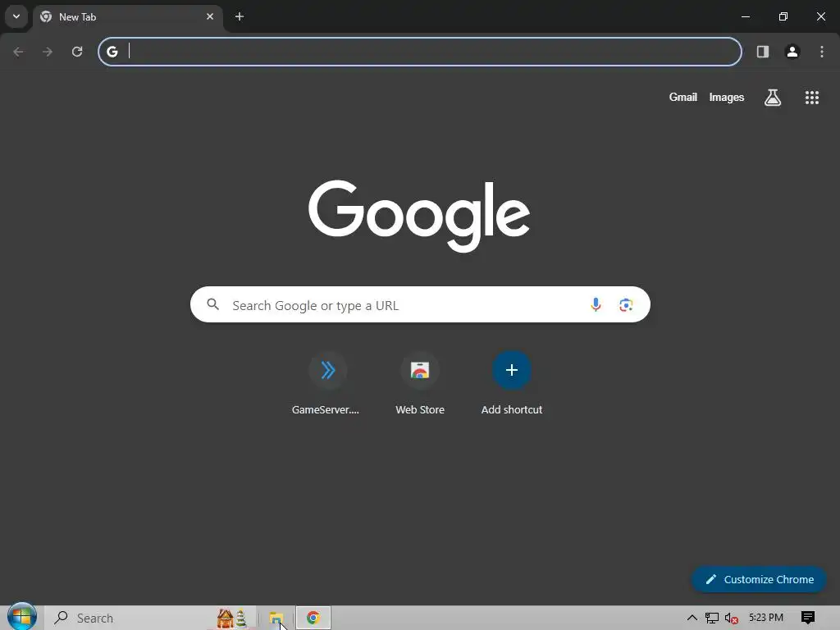Go forward using the forward arrow
Viewport: 840px width, 630px height.
48,52
